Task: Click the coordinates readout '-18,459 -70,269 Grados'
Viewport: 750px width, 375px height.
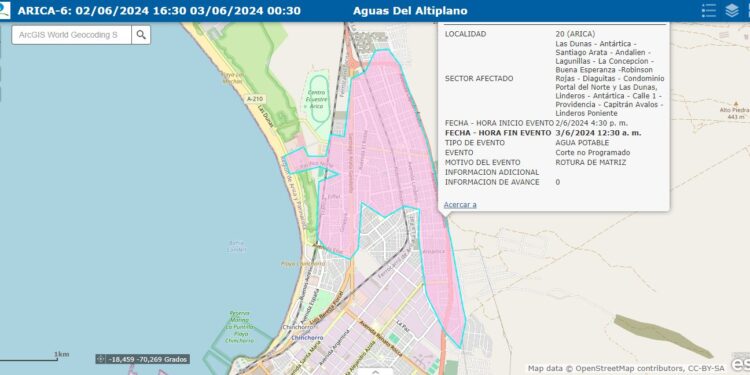Action: [148, 359]
